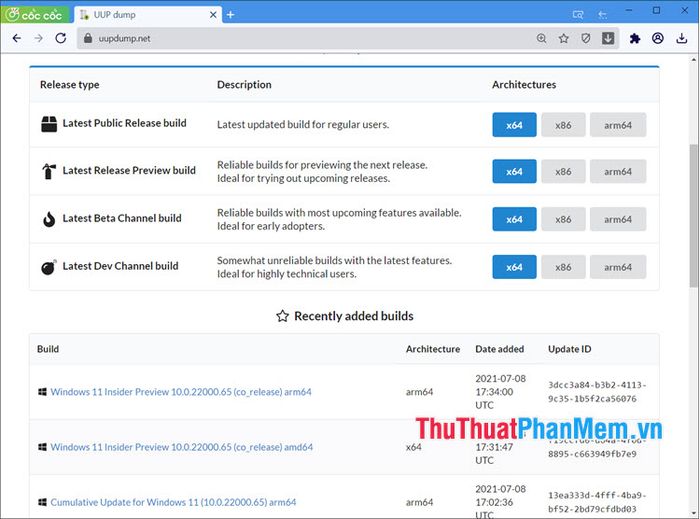Screen dimensions: 700x519
Task: Choose x64 for Latest Release Preview build
Action: click(514, 171)
